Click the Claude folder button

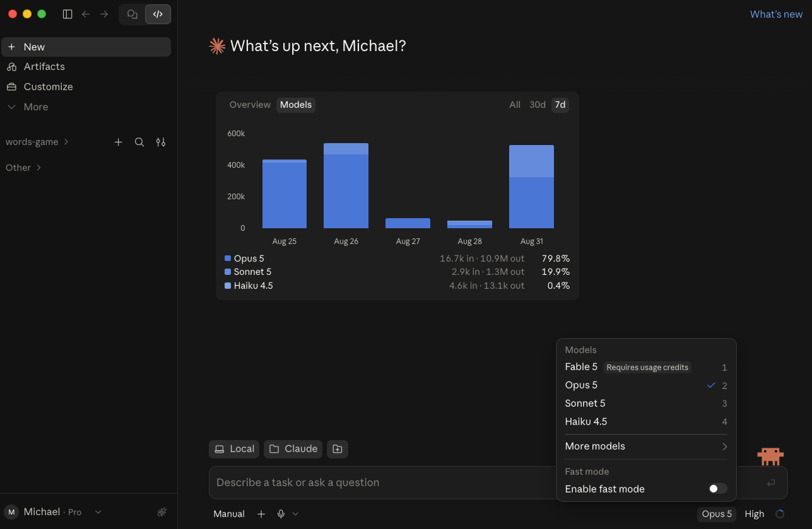[293, 449]
